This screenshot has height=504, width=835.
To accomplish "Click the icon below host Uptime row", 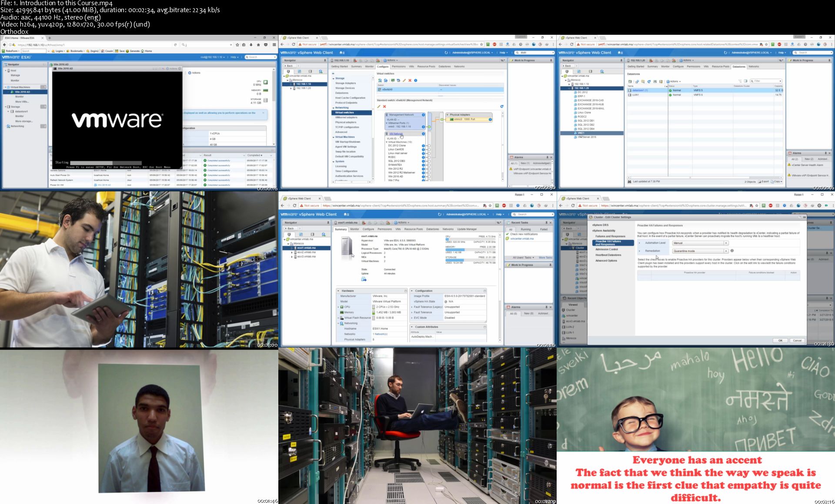I will click(364, 279).
